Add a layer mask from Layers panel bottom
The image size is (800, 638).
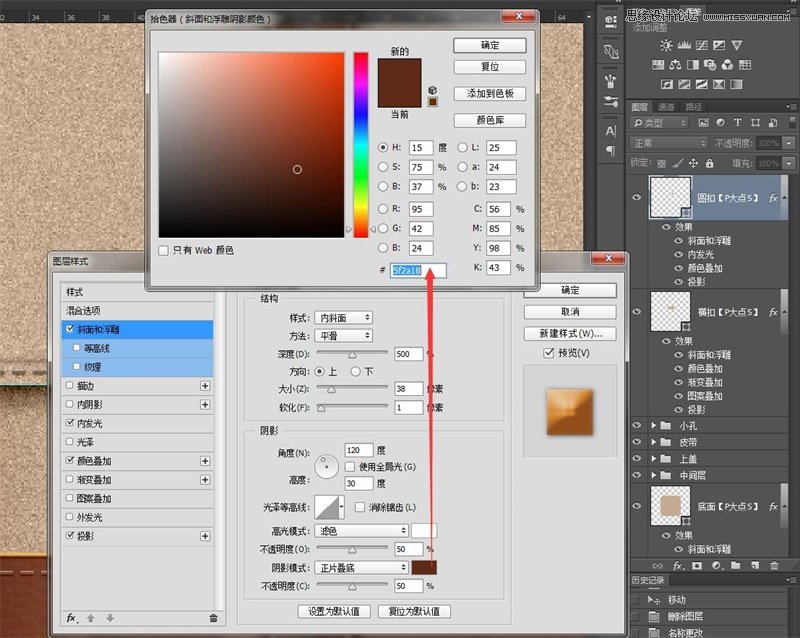pos(697,566)
